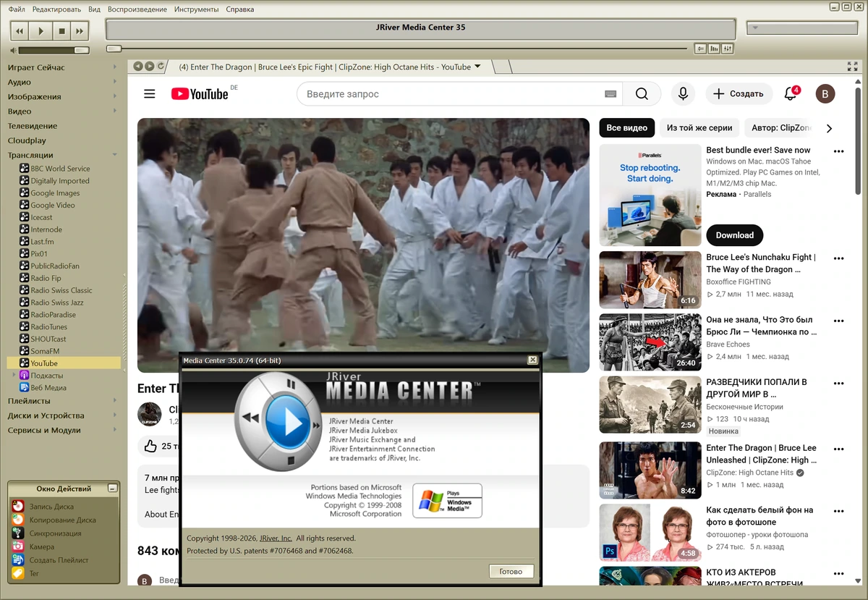Image resolution: width=868 pixels, height=600 pixels.
Task: Select the Из той же серии chip
Action: 699,127
